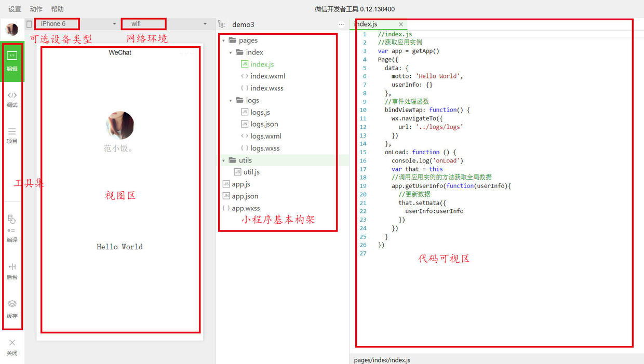This screenshot has height=364, width=644.
Task: Click the code line "var app = getApp()"
Action: tap(409, 51)
